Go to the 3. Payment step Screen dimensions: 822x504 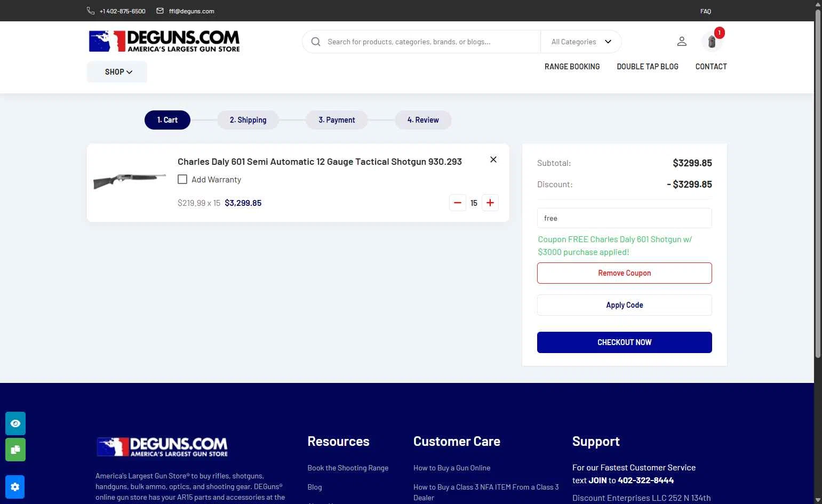coord(337,120)
